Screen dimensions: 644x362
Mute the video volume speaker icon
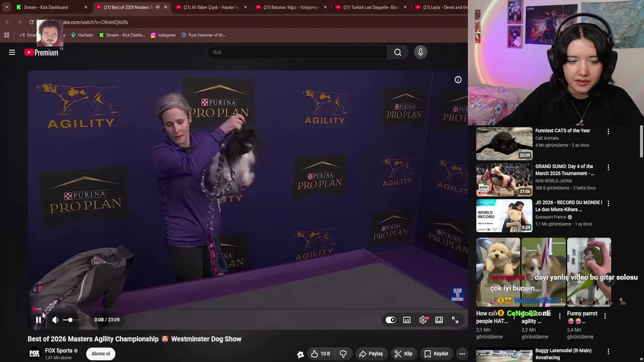point(55,320)
